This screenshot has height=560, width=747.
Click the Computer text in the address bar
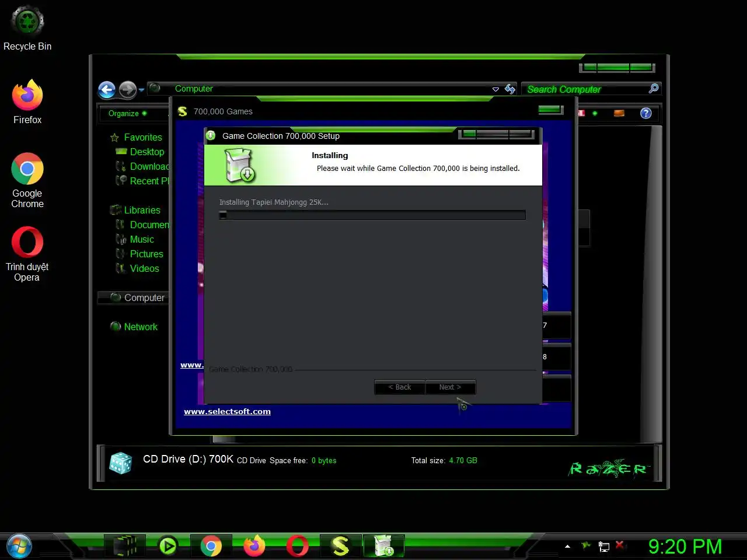coord(194,89)
